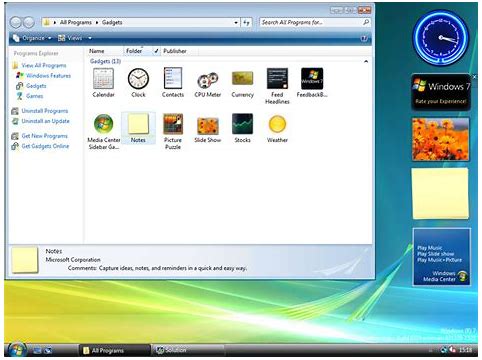482x360 pixels.
Task: Click the Notes gadget icon in list
Action: coord(138,124)
